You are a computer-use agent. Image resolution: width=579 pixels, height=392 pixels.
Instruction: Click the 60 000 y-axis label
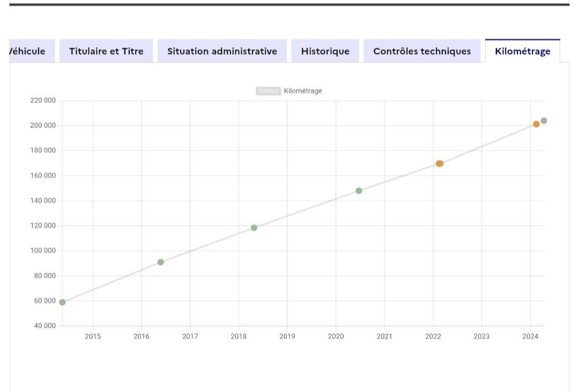(x=44, y=301)
